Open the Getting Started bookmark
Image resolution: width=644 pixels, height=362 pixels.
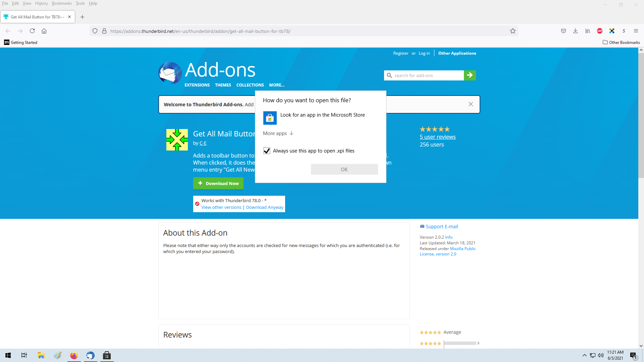[x=21, y=42]
